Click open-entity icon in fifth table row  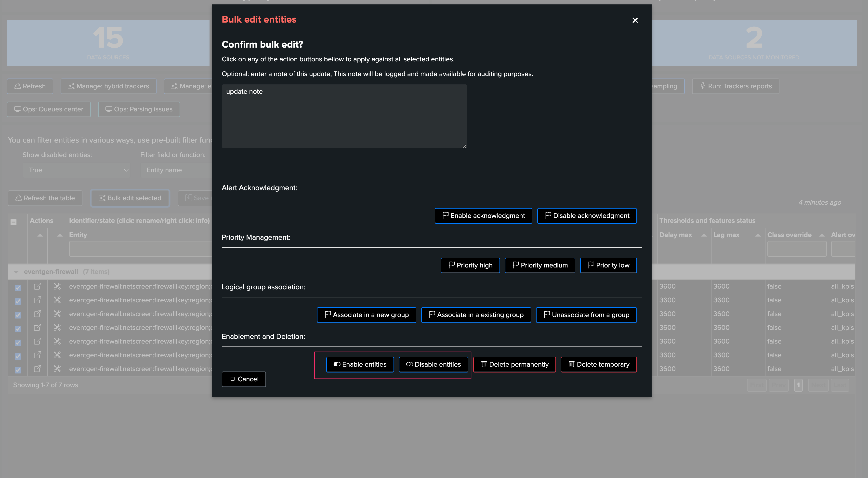pyautogui.click(x=37, y=341)
